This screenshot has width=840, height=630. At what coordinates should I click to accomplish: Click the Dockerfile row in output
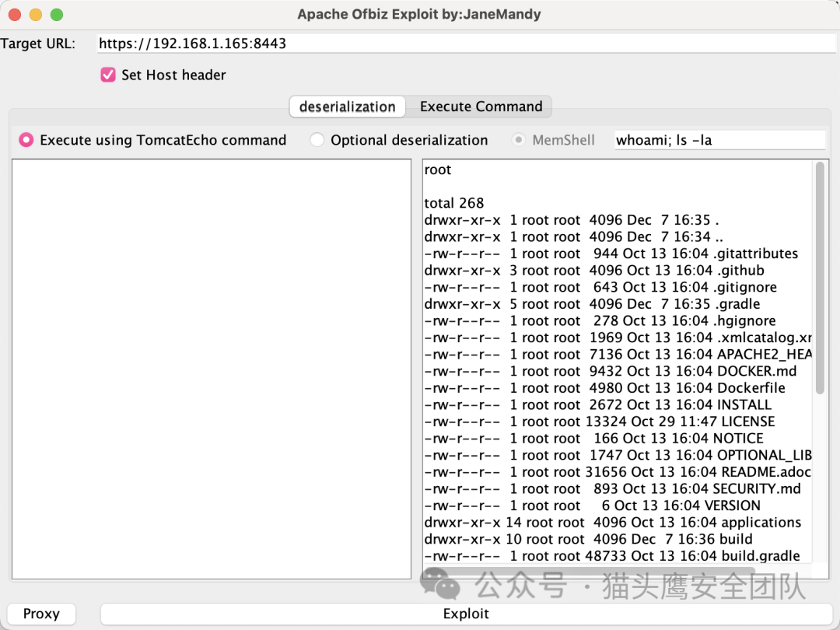coord(605,388)
